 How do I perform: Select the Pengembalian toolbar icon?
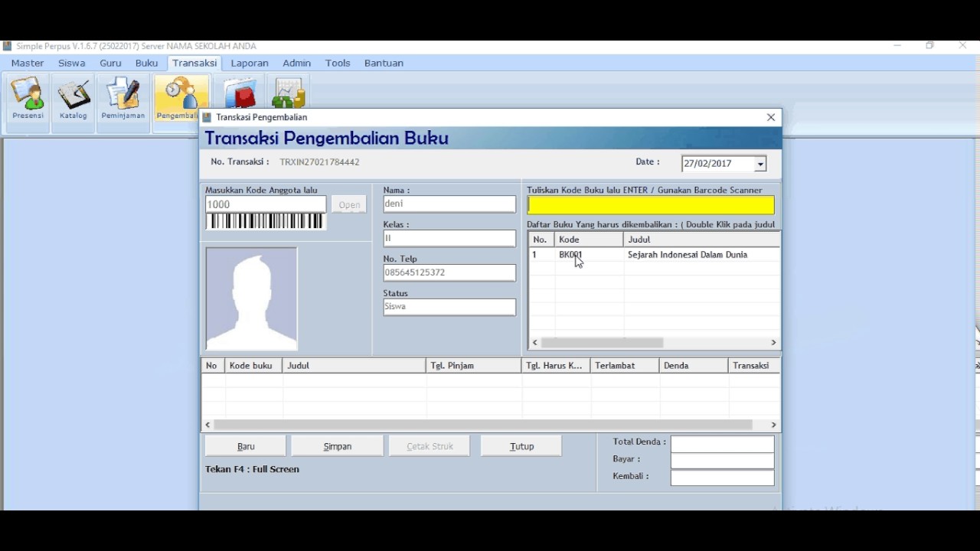click(181, 99)
